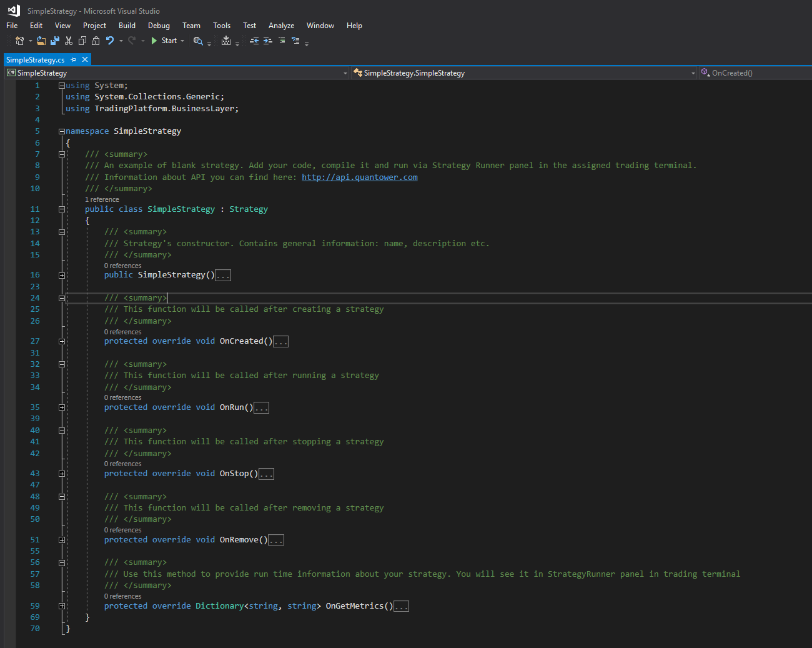This screenshot has width=812, height=648.
Task: Toggle the pin on the SimpleStrategy.cs tab
Action: (x=74, y=60)
